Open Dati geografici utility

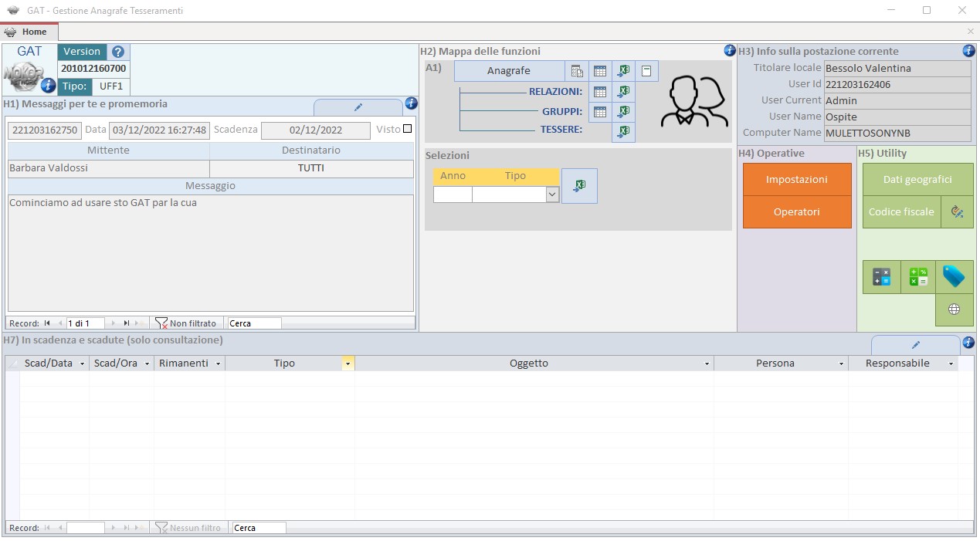[917, 179]
